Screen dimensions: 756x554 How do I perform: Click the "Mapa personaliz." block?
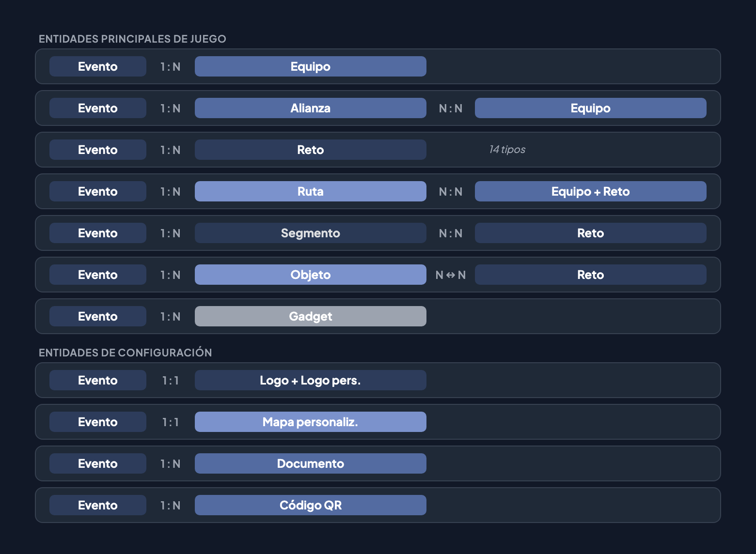(310, 422)
